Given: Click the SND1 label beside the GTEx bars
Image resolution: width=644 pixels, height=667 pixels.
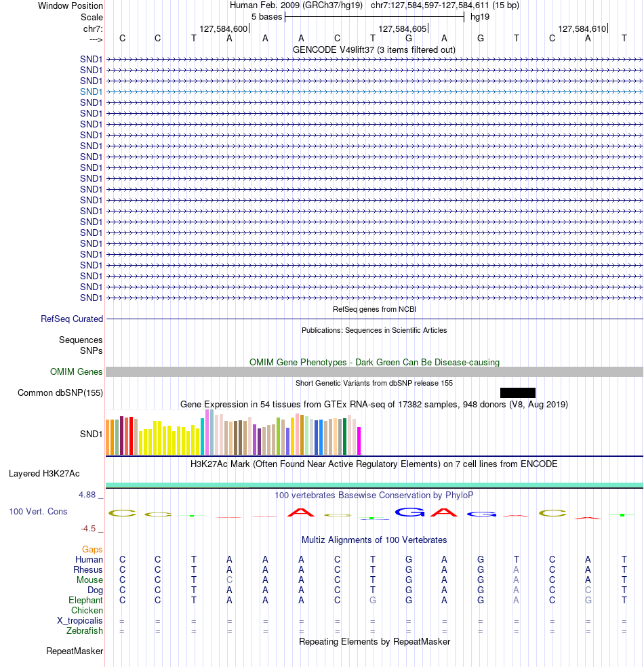Looking at the screenshot, I should point(91,434).
